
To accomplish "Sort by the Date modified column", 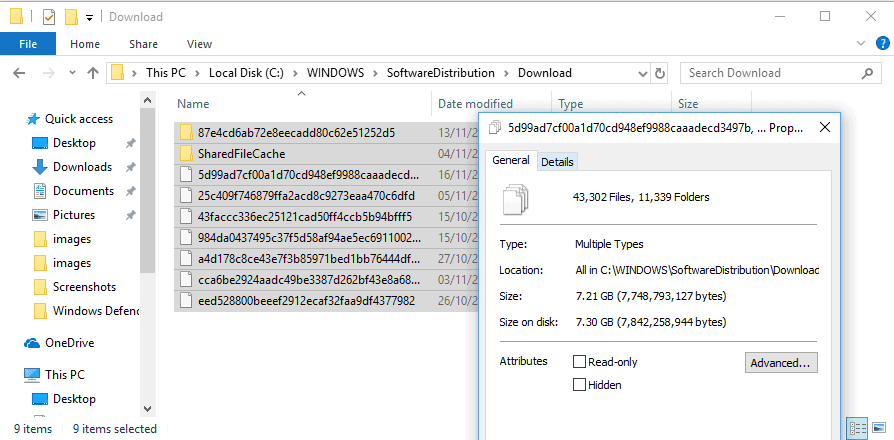I will (491, 104).
